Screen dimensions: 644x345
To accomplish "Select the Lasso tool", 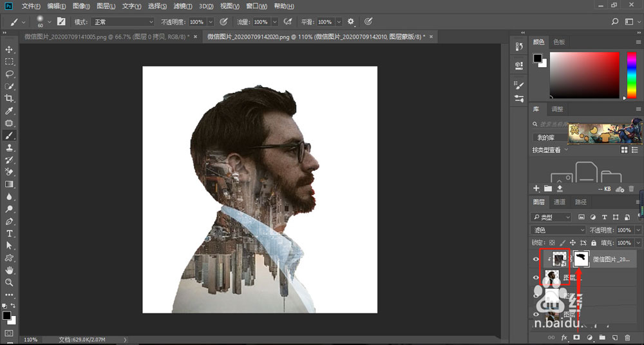I will (9, 74).
